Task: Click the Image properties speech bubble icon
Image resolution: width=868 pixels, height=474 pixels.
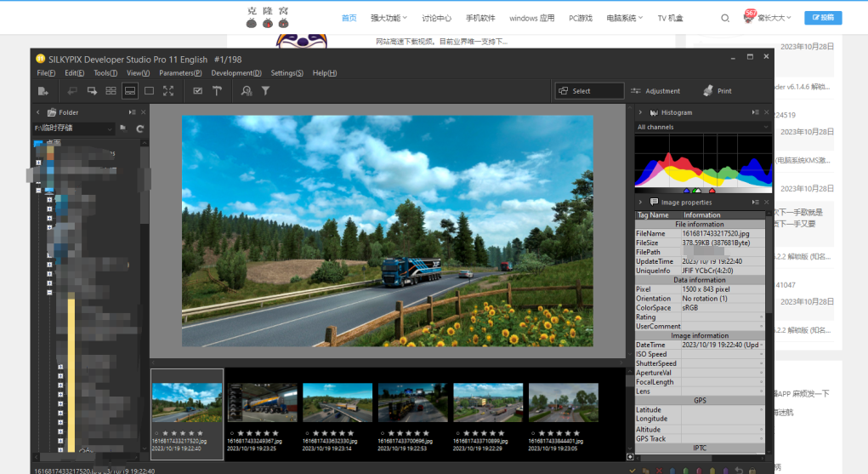Action: (x=654, y=202)
